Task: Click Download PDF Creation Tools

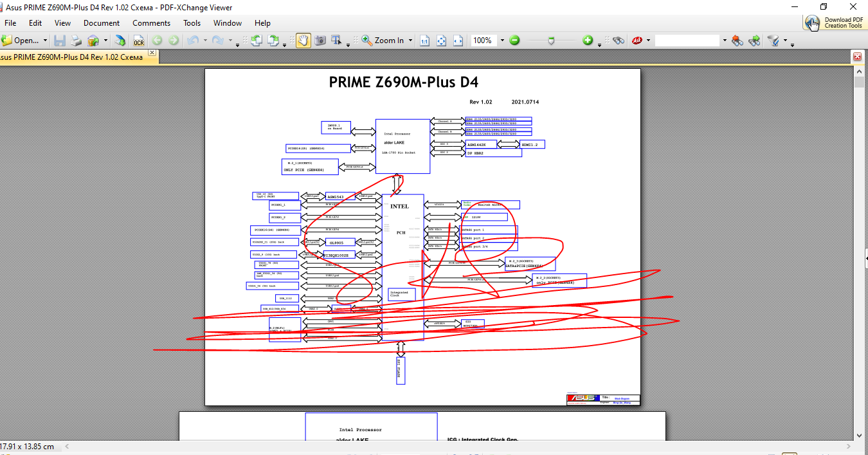Action: click(x=835, y=23)
